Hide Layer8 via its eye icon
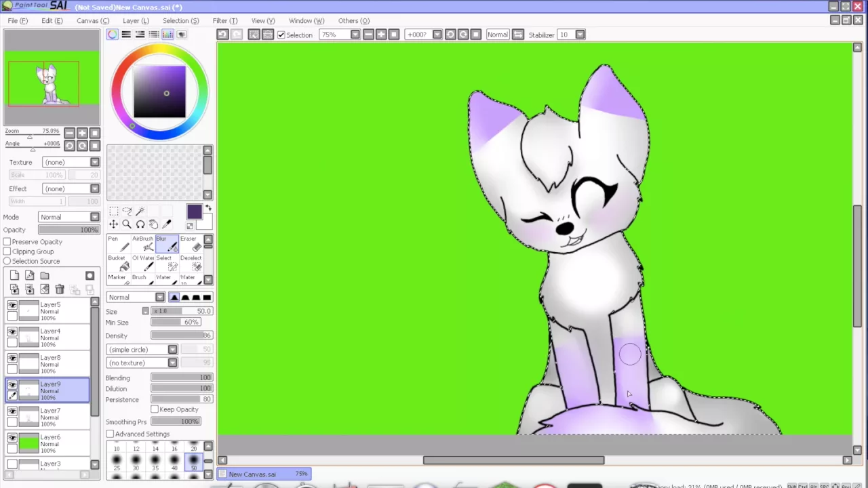 coord(12,358)
